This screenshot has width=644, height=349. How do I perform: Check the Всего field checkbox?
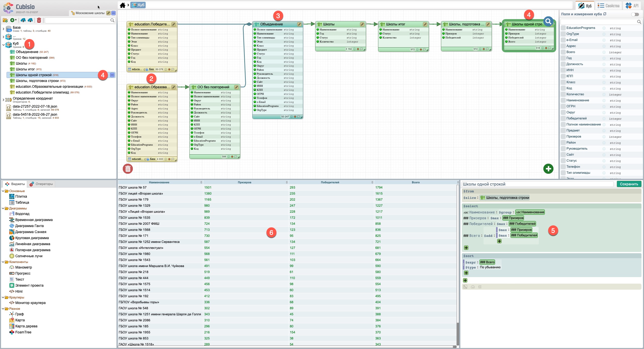(563, 52)
